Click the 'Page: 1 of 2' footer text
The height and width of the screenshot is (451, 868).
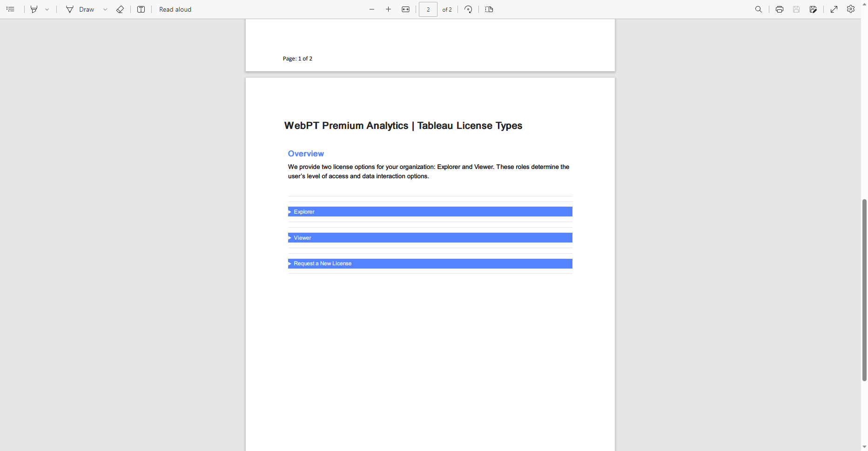[297, 59]
